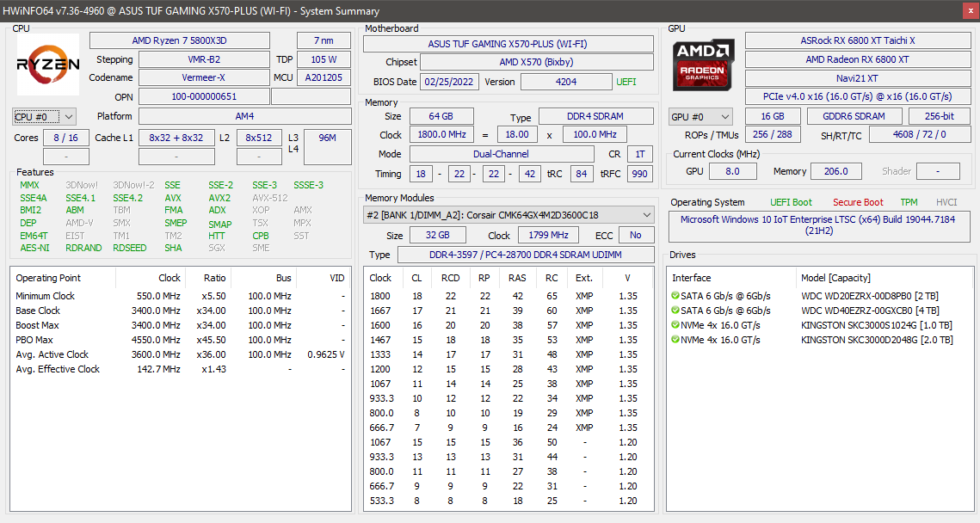Viewport: 980px width, 523px height.
Task: Open the CPU #0 selector dropdown
Action: pos(44,117)
